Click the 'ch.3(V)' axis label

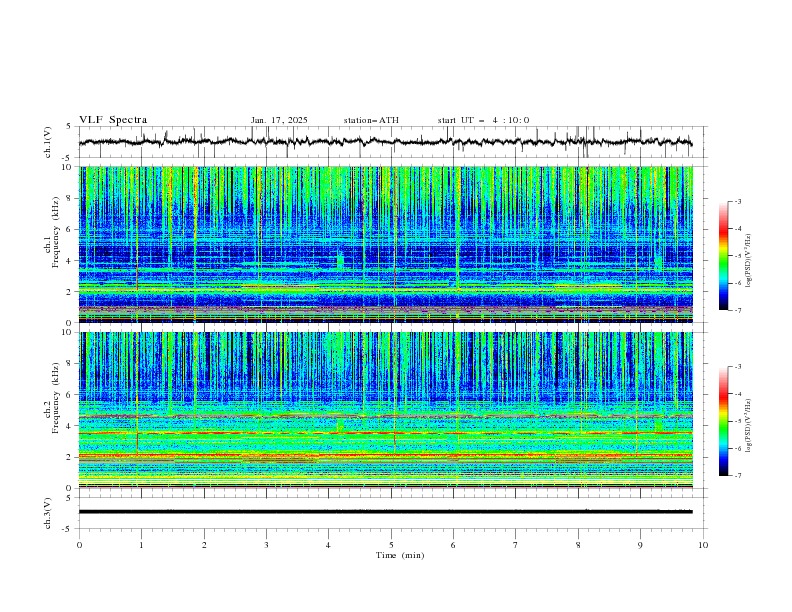(x=48, y=513)
